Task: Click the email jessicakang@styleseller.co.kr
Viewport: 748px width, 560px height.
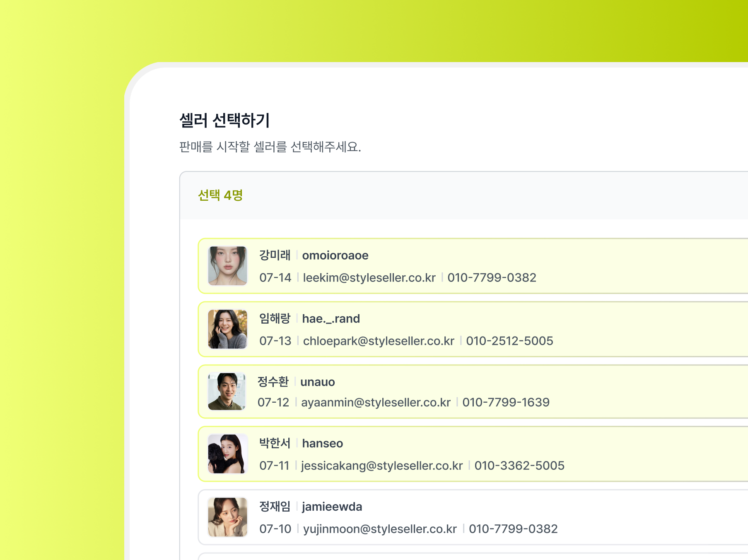Action: [x=381, y=466]
